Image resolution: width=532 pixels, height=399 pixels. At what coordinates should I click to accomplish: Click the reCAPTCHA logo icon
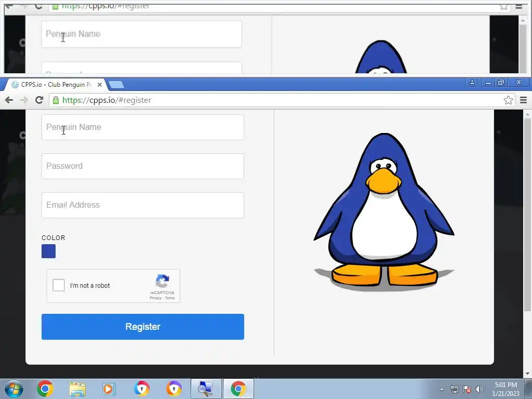tap(163, 281)
